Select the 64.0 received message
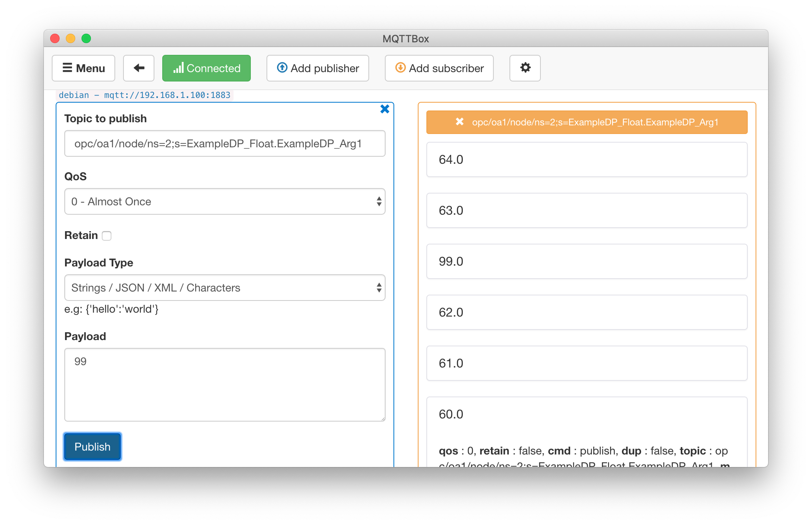This screenshot has width=812, height=525. (x=587, y=159)
